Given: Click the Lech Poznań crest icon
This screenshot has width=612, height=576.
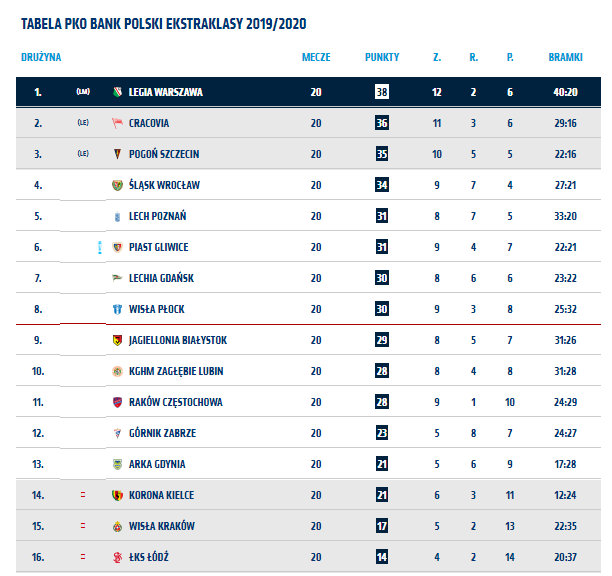Looking at the screenshot, I should (117, 217).
